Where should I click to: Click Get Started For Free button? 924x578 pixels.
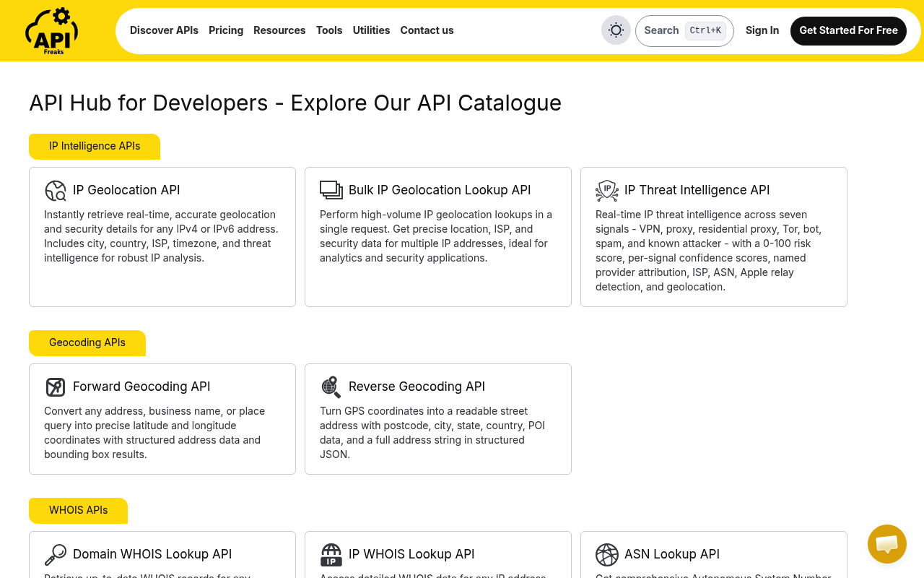[x=848, y=31]
